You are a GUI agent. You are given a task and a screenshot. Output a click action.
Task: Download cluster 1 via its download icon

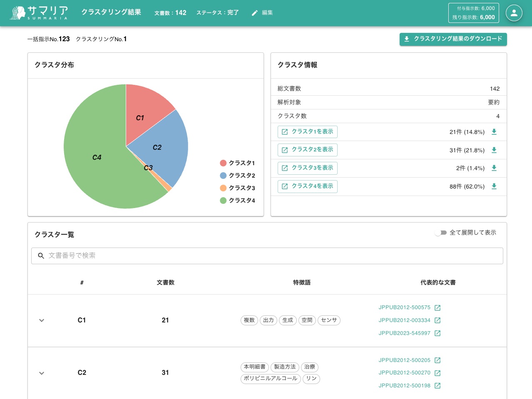coord(494,132)
